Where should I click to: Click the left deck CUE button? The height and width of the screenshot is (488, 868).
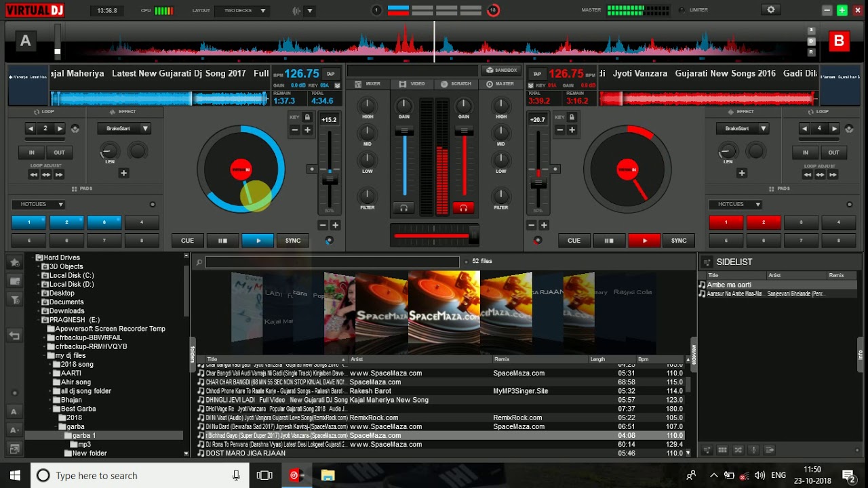[x=188, y=241]
